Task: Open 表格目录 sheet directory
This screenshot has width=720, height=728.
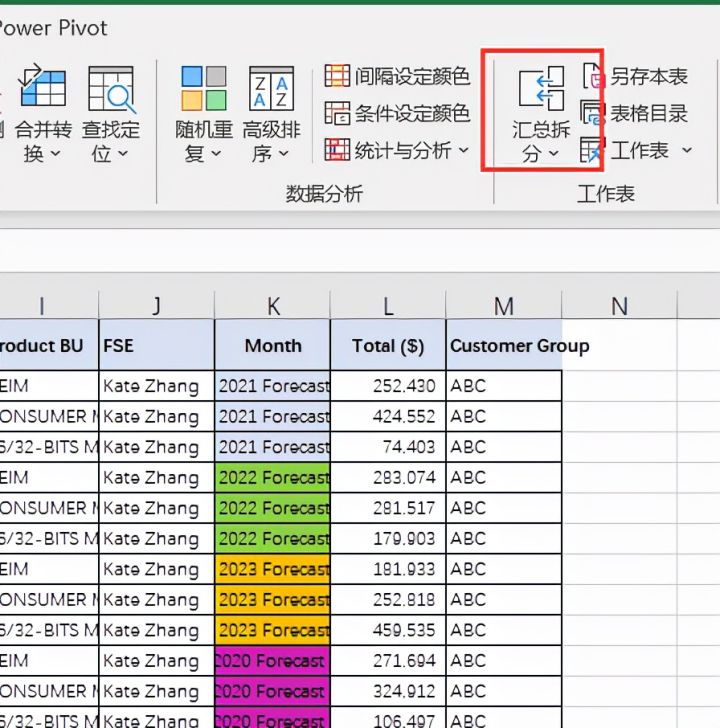Action: point(649,114)
